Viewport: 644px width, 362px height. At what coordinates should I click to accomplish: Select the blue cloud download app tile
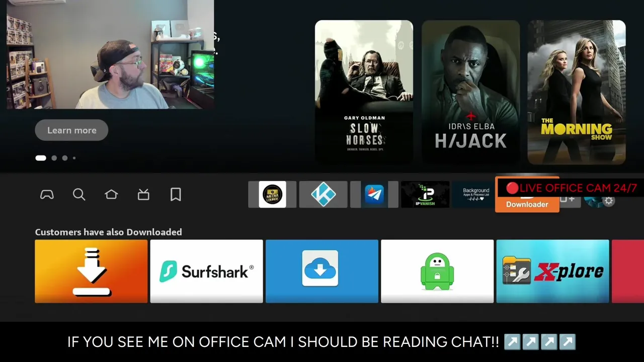point(321,271)
